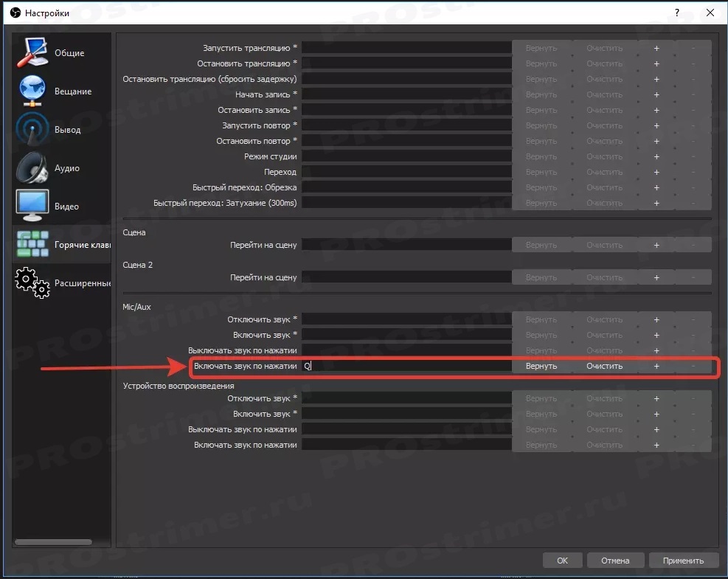The image size is (728, 579).
Task: Open the Расширенные gears icon
Action: (x=32, y=282)
